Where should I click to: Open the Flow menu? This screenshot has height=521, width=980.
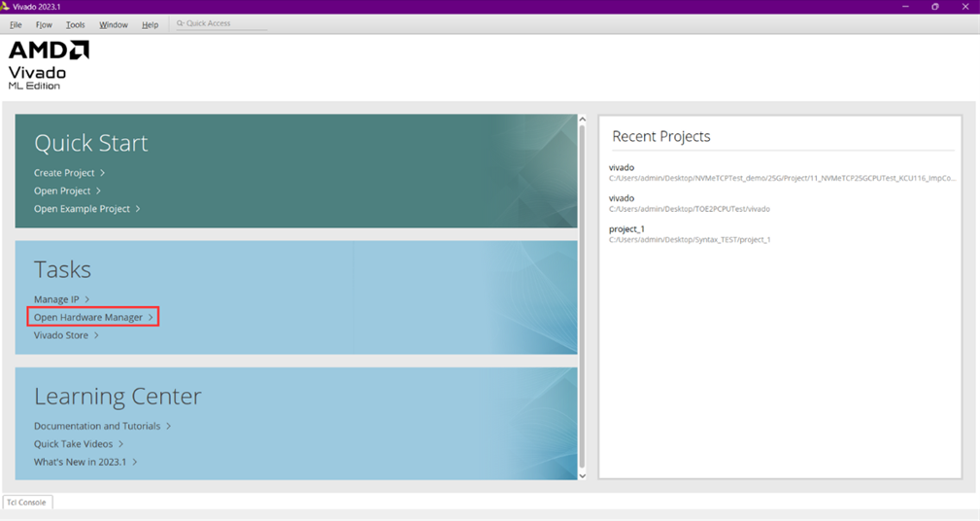(x=44, y=24)
